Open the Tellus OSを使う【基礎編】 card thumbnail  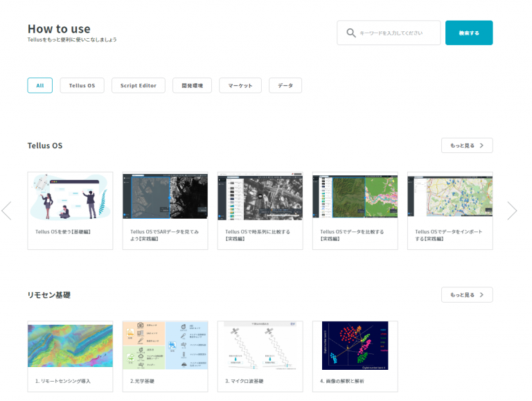tap(70, 197)
